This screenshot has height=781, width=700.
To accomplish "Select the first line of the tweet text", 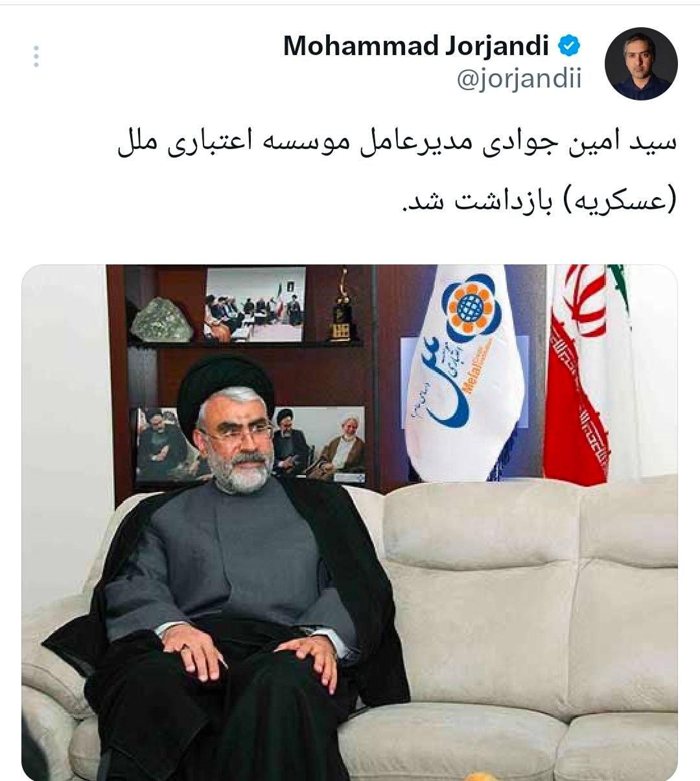I will tap(397, 145).
